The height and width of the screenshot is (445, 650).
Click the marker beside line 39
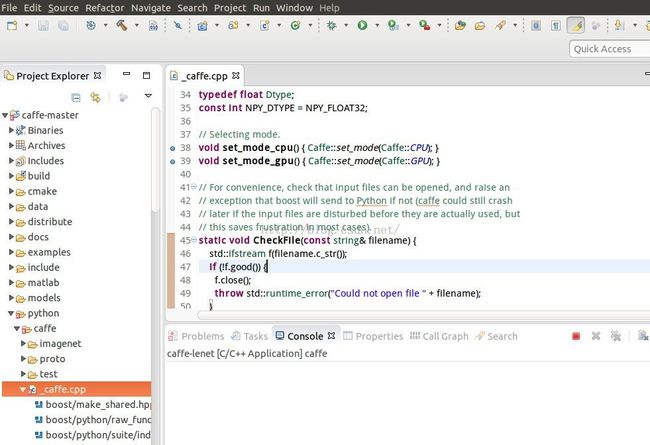pos(172,161)
